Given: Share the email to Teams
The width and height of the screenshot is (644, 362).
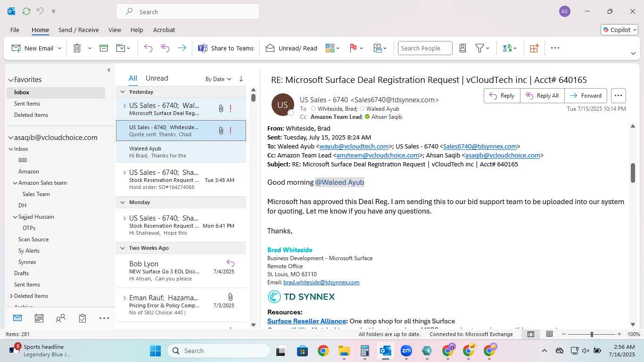Looking at the screenshot, I should click(225, 48).
